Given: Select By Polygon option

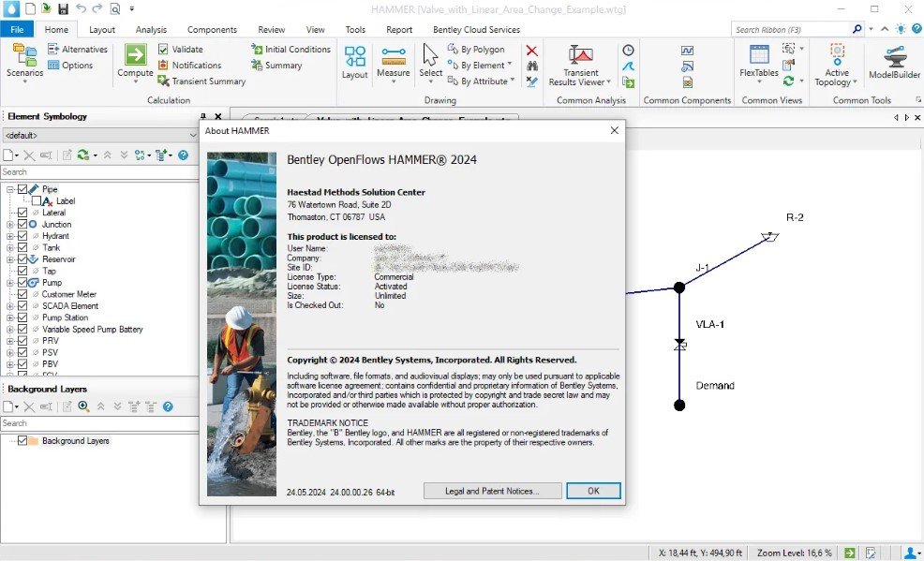Looking at the screenshot, I should click(476, 50).
